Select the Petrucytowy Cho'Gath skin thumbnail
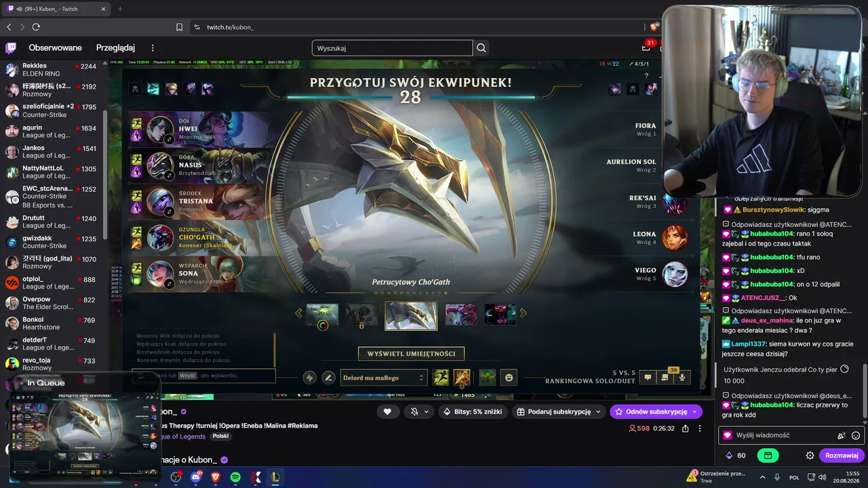Screen dimensions: 868x488 point(411,315)
